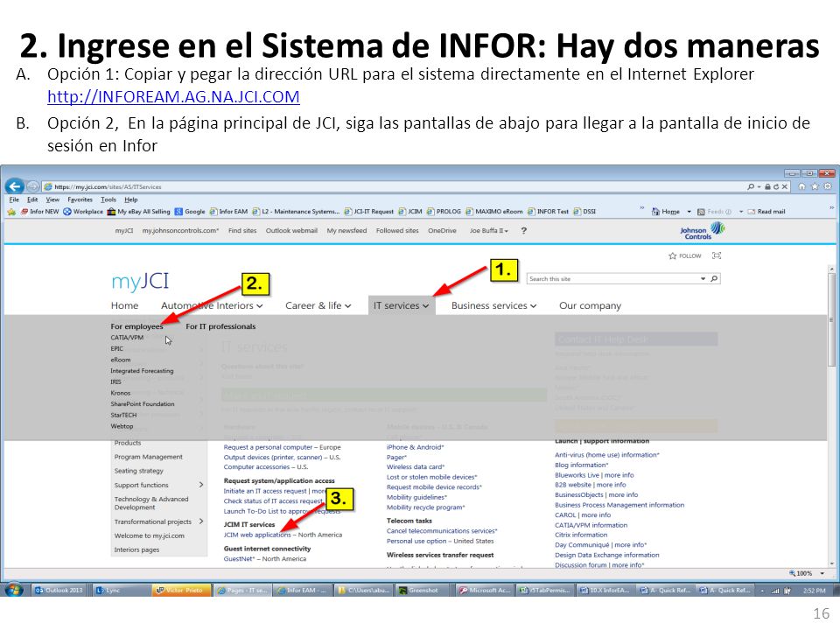The height and width of the screenshot is (630, 840).
Task: Click the stop X icon in the address bar
Action: pyautogui.click(x=784, y=186)
